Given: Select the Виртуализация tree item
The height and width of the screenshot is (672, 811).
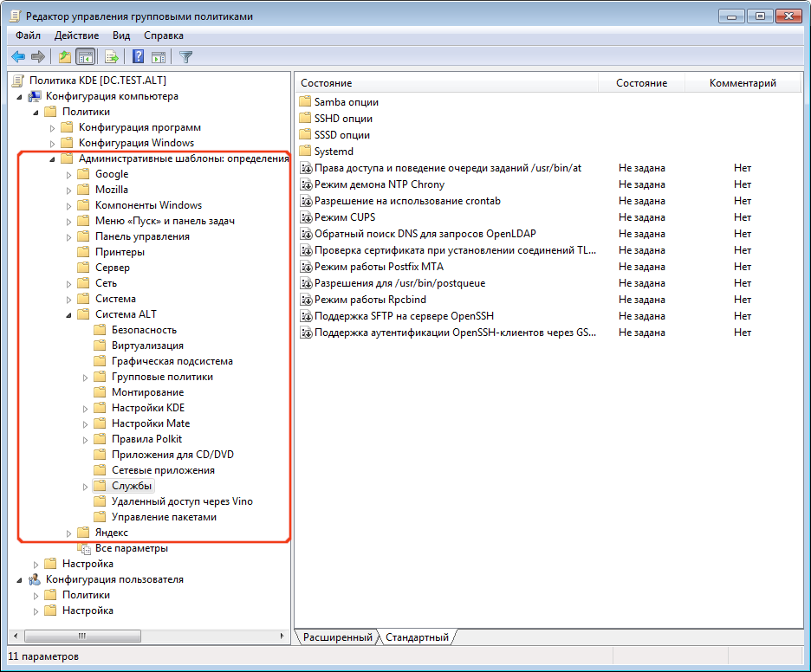Looking at the screenshot, I should (147, 346).
